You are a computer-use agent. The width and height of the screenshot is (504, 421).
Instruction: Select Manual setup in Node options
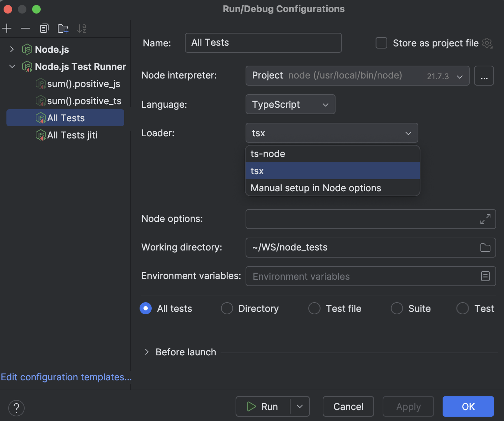(x=333, y=188)
